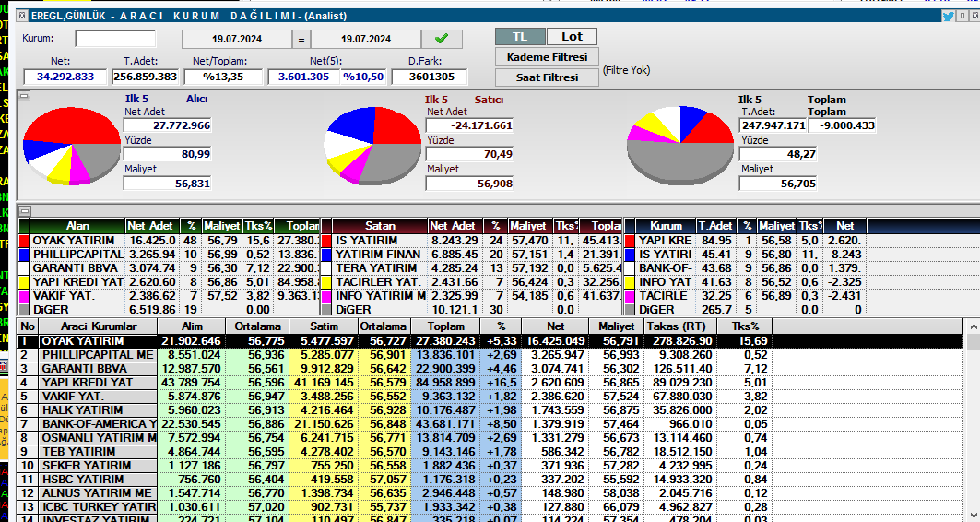Click the equals button between dates
The image size is (980, 522).
pos(301,39)
